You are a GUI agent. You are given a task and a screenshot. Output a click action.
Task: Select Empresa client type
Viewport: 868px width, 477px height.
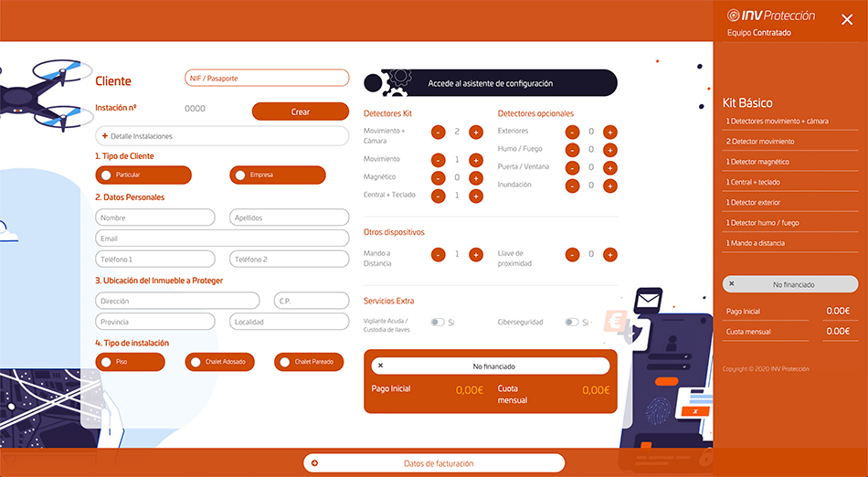tap(277, 175)
